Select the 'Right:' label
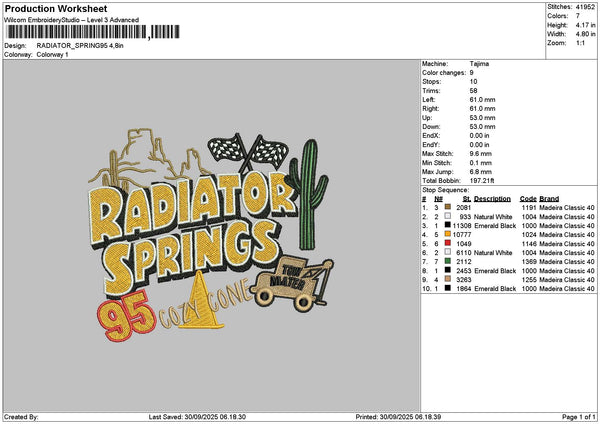This screenshot has width=600, height=424. [430, 109]
